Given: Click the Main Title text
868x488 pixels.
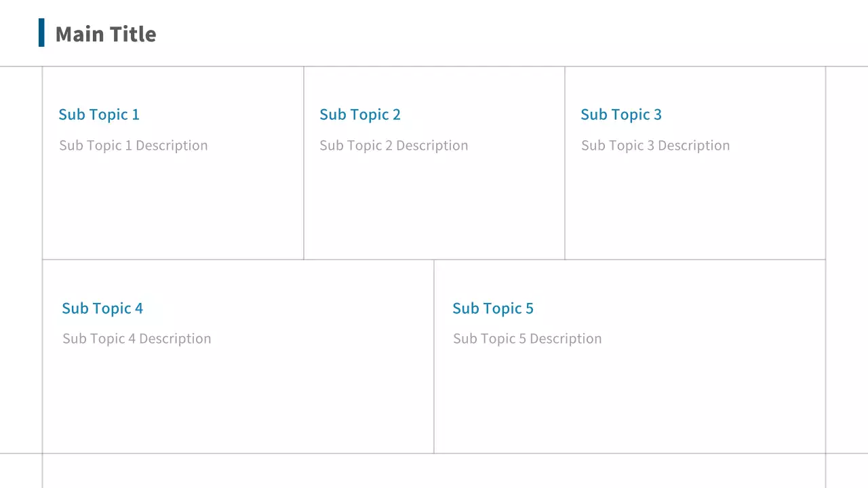Looking at the screenshot, I should (x=106, y=34).
